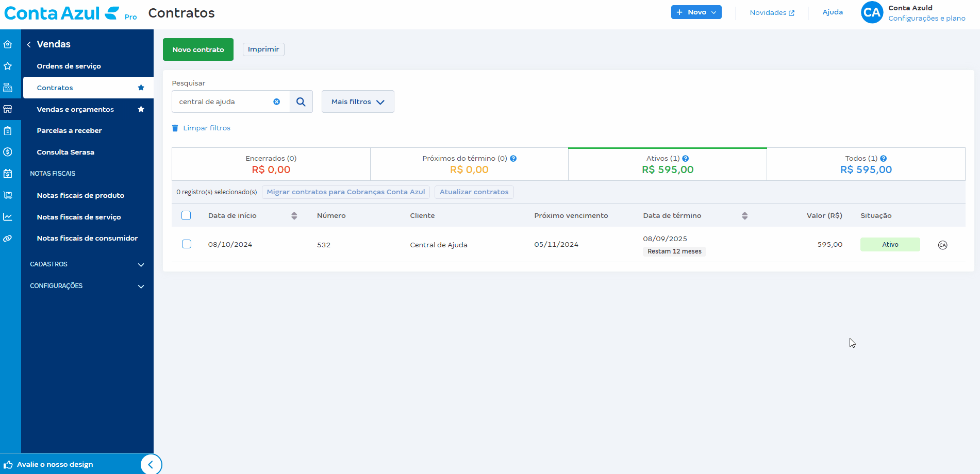Screen dimensions: 980x474
Task: Open the Novo dropdown in the header
Action: point(696,12)
